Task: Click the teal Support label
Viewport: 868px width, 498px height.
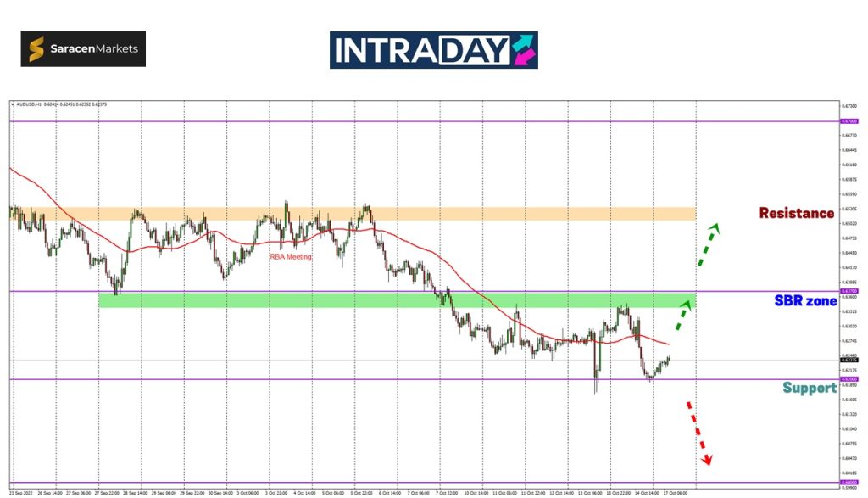Action: (x=810, y=388)
